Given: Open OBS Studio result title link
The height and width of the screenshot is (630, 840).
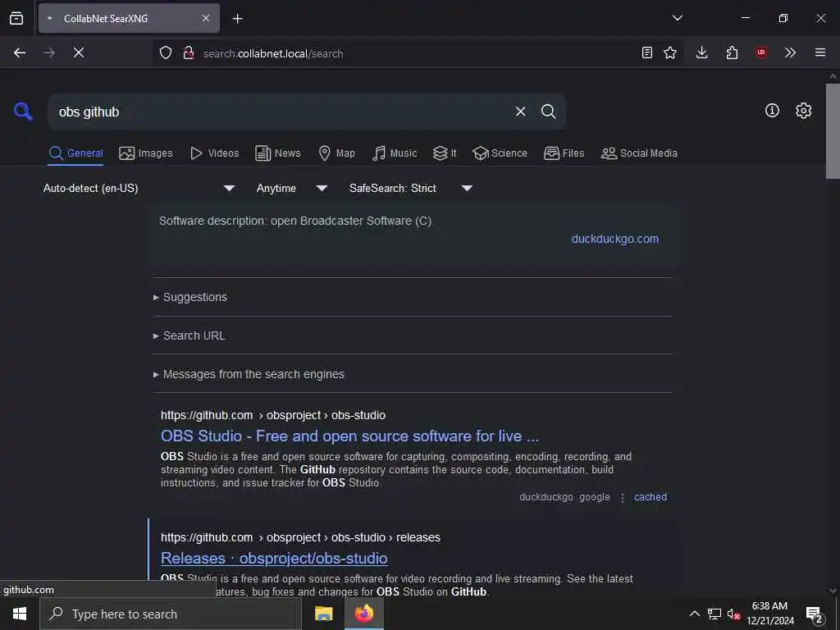Looking at the screenshot, I should 349,436.
